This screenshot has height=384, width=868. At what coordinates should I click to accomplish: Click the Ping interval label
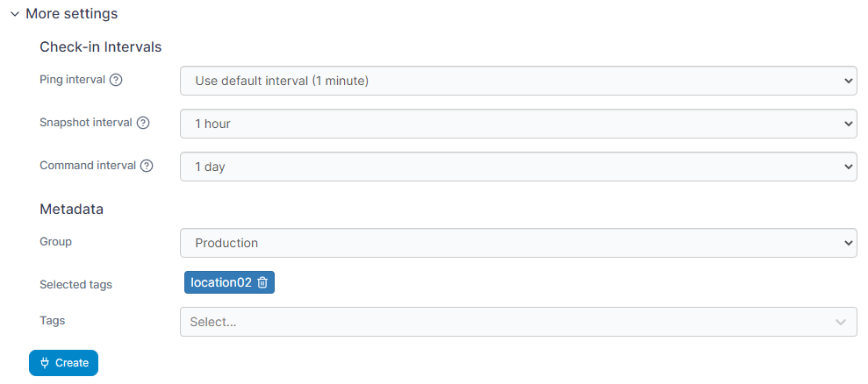[72, 80]
